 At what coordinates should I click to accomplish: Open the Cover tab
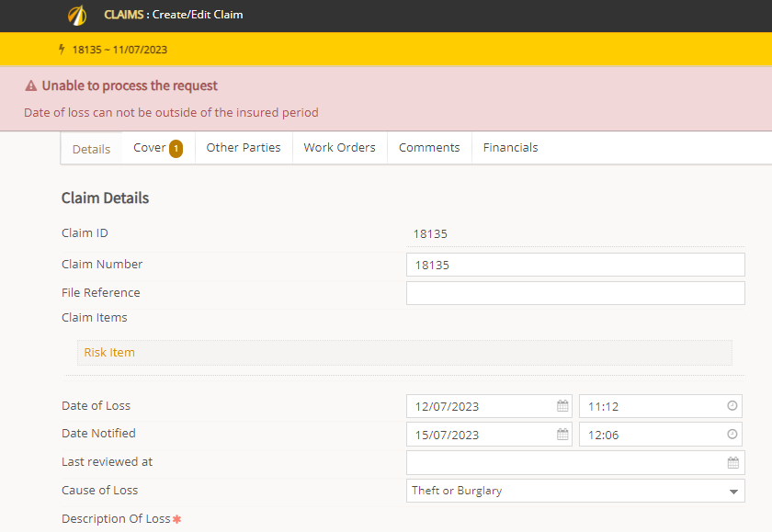(158, 148)
